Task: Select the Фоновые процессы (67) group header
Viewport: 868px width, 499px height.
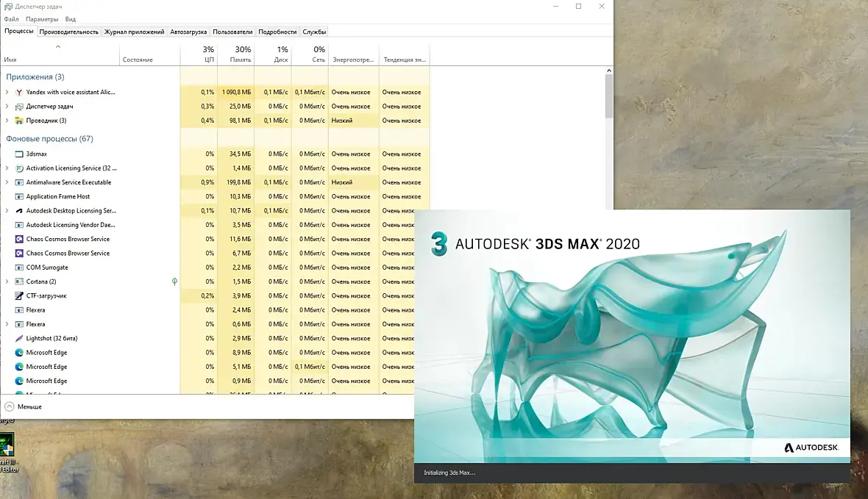Action: (49, 139)
